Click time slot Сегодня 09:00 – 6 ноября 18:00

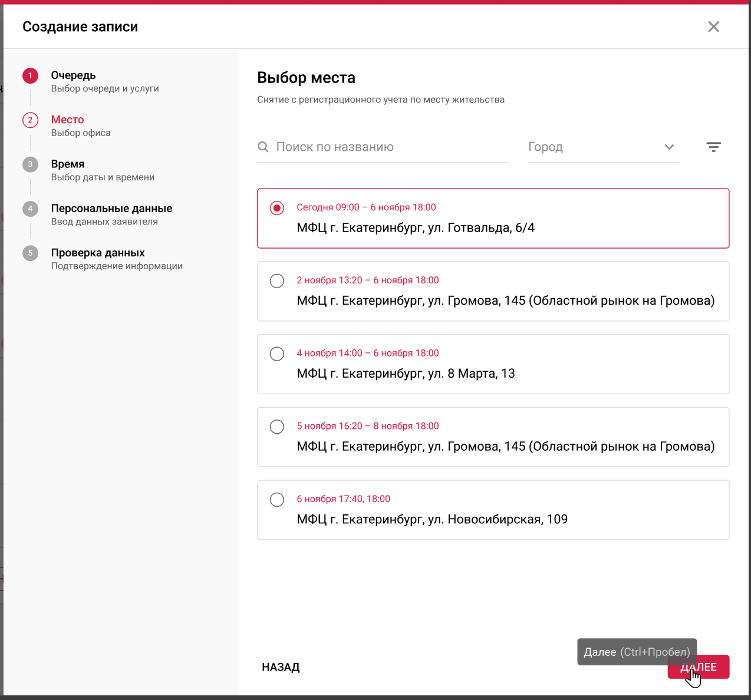366,207
